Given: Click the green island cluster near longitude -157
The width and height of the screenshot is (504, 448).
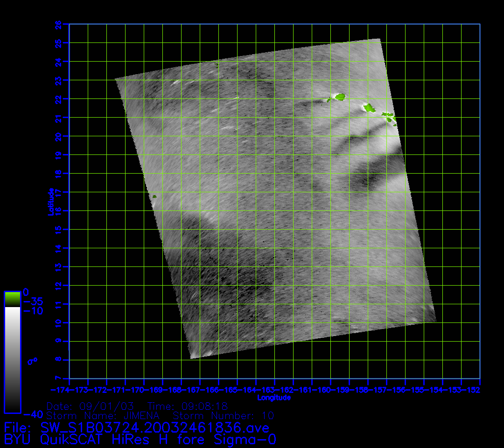Looking at the screenshot, I should click(388, 116).
